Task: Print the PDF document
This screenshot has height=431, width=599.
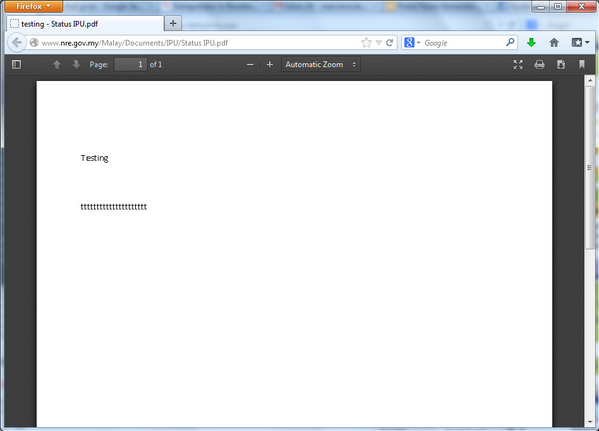Action: (x=539, y=65)
